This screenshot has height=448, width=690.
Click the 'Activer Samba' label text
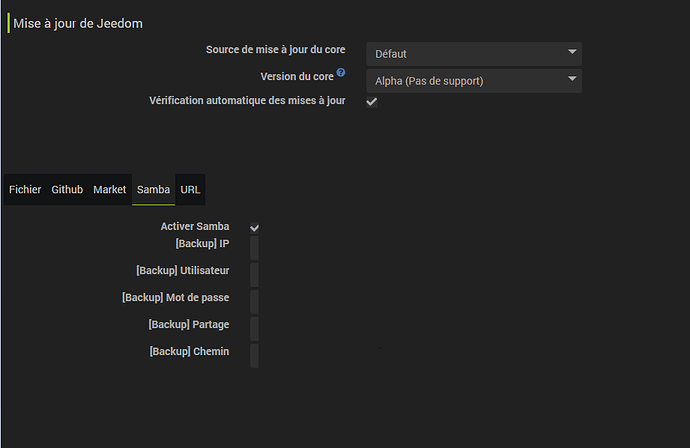194,227
